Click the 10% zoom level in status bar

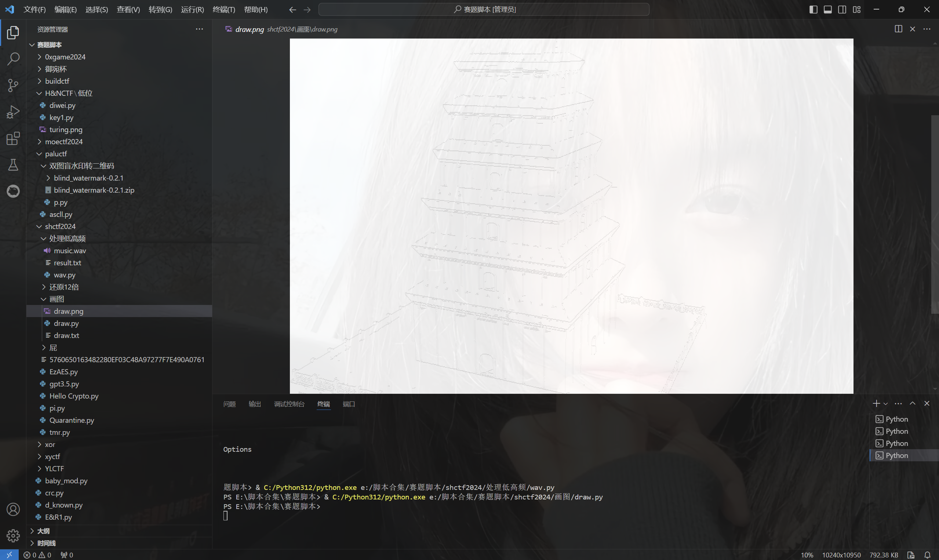807,555
